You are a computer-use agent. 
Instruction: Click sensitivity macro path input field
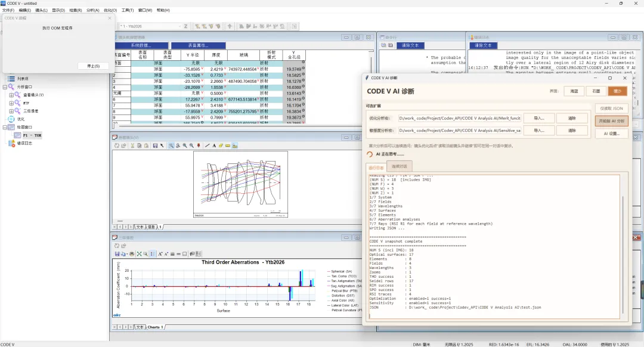[460, 131]
